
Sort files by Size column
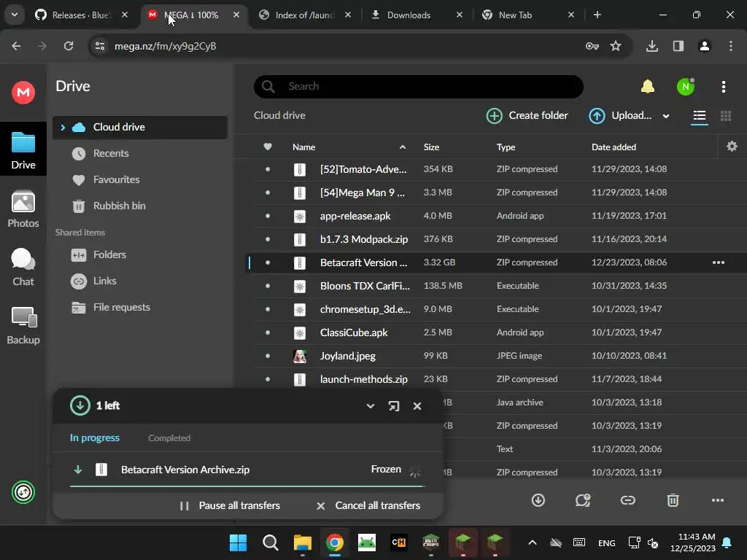click(431, 147)
